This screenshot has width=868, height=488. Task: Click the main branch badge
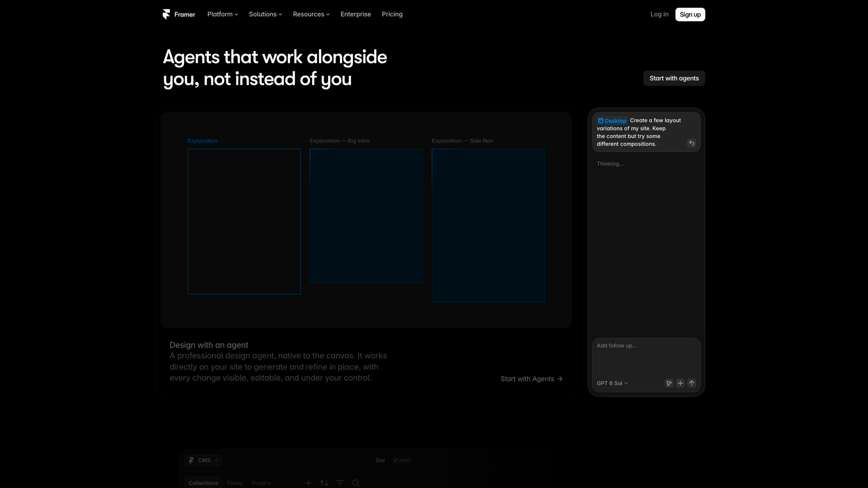coord(401,460)
